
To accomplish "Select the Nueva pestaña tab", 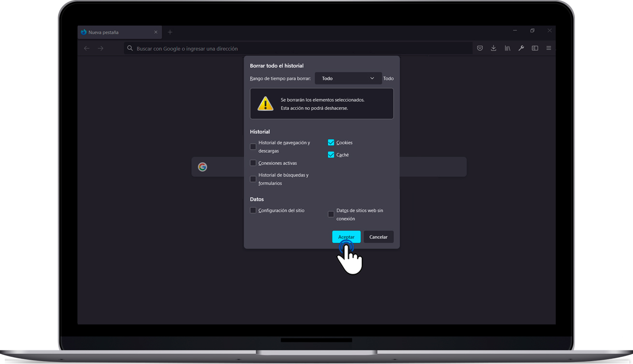I will [116, 32].
